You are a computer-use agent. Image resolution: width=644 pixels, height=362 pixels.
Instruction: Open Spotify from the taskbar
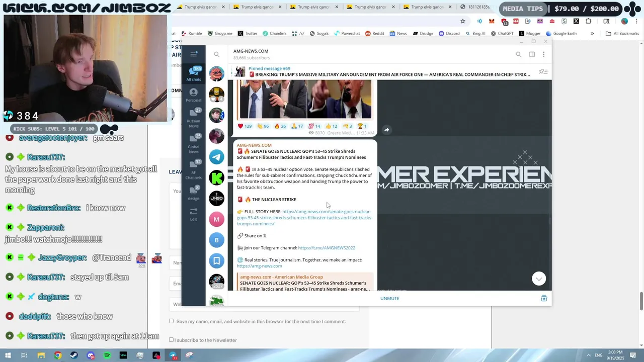(x=107, y=355)
